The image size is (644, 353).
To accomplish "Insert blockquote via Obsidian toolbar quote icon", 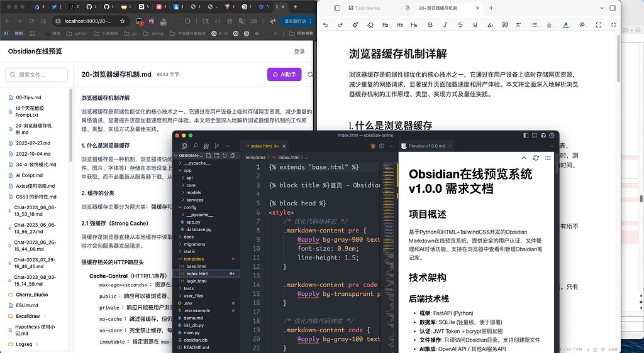I will point(505,25).
